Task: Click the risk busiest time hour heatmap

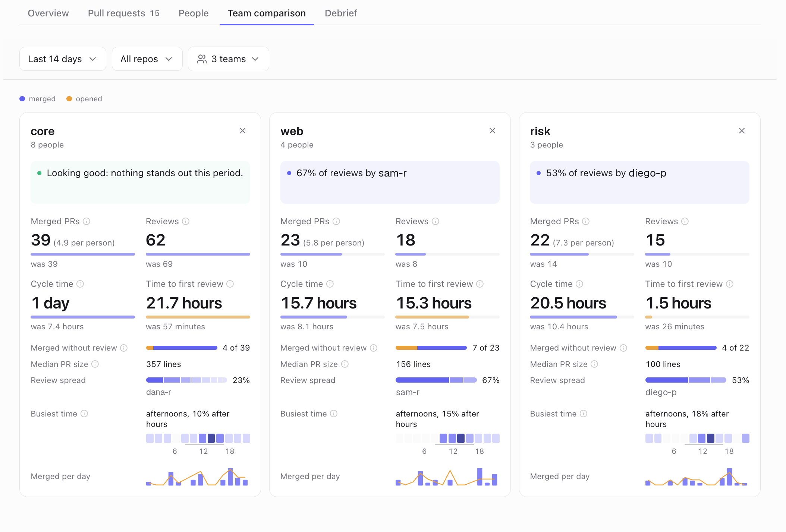Action: (697, 438)
